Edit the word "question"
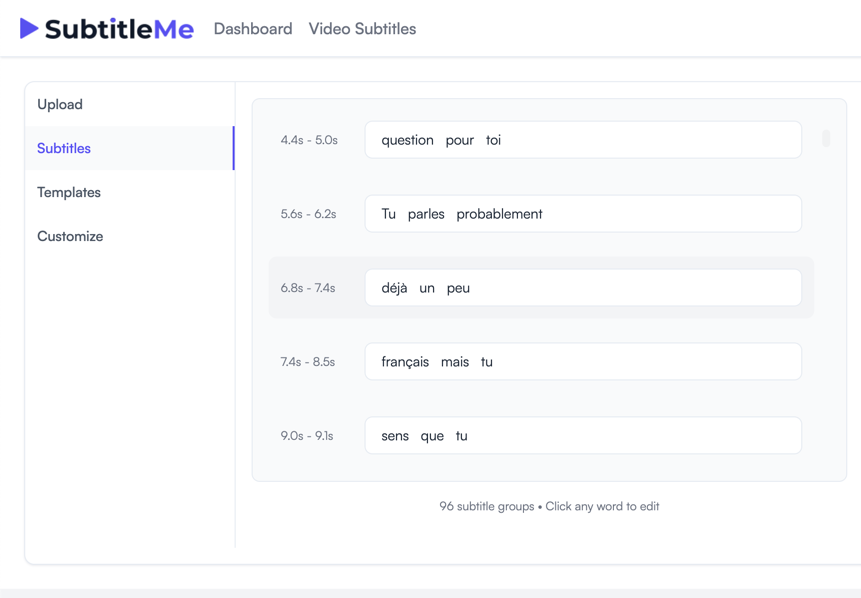Viewport: 861px width, 598px height. click(x=407, y=140)
